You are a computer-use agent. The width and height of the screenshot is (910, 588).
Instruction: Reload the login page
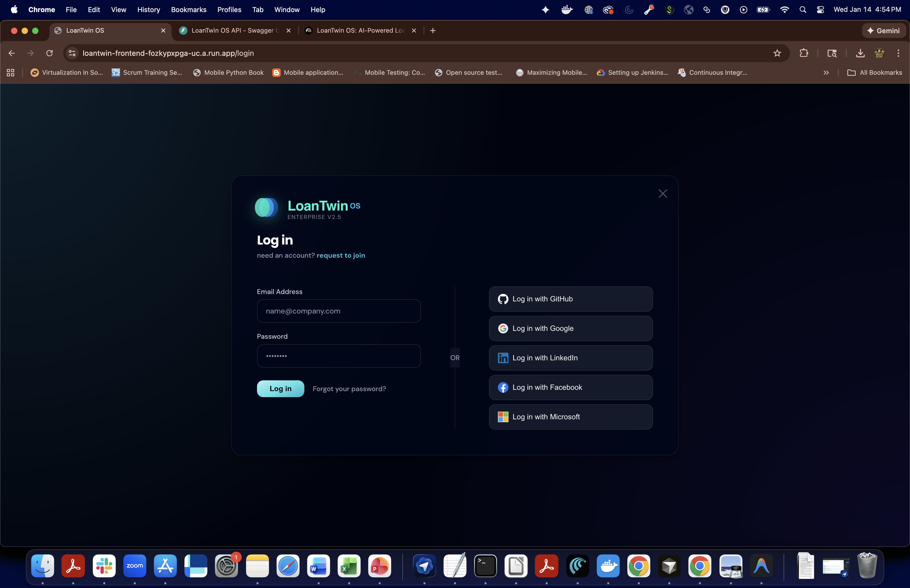(x=49, y=53)
